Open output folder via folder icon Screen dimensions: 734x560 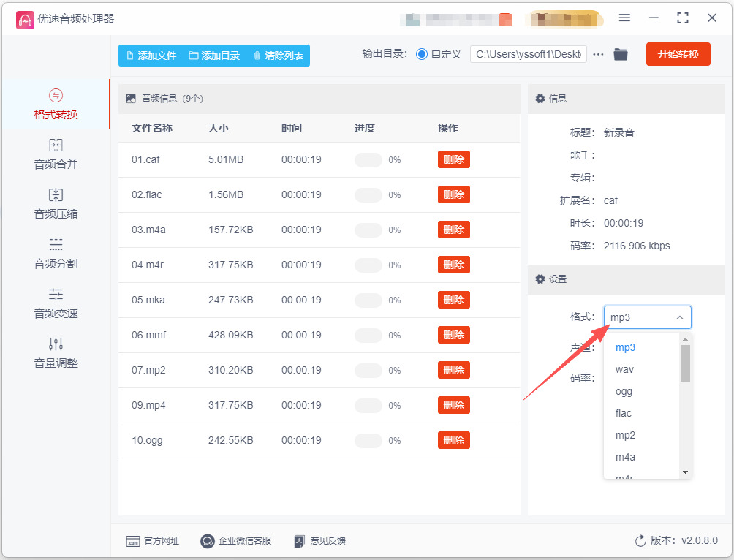[620, 54]
